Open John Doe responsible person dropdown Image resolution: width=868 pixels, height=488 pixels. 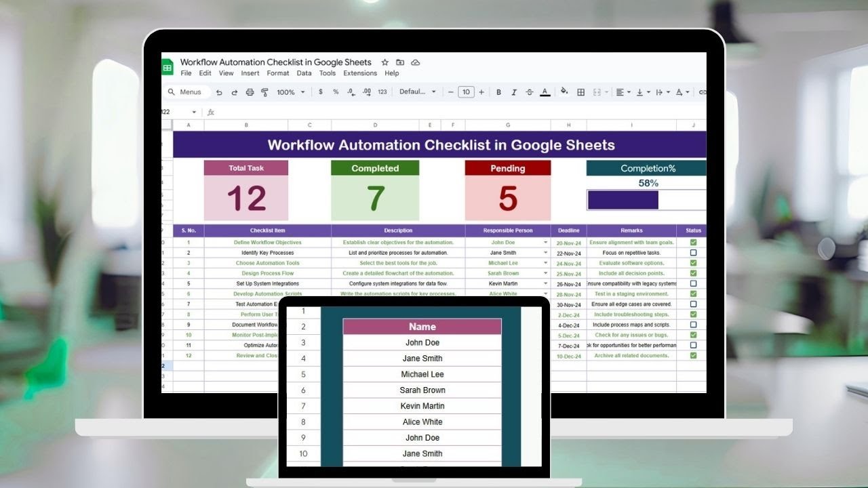tap(545, 242)
